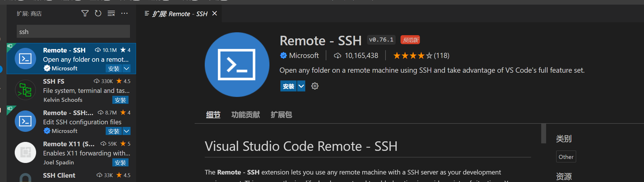Click the Remote - SSH list item icon
The width and height of the screenshot is (644, 182).
tap(25, 59)
